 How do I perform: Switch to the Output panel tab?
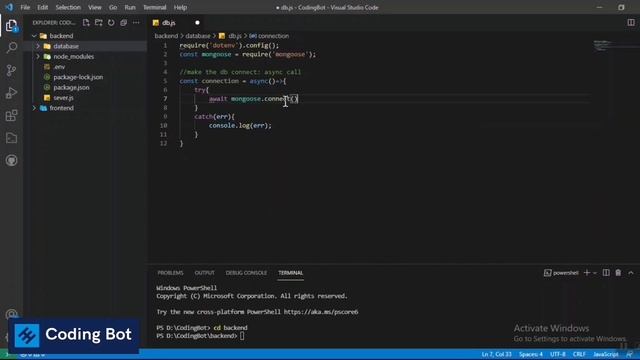tap(204, 273)
